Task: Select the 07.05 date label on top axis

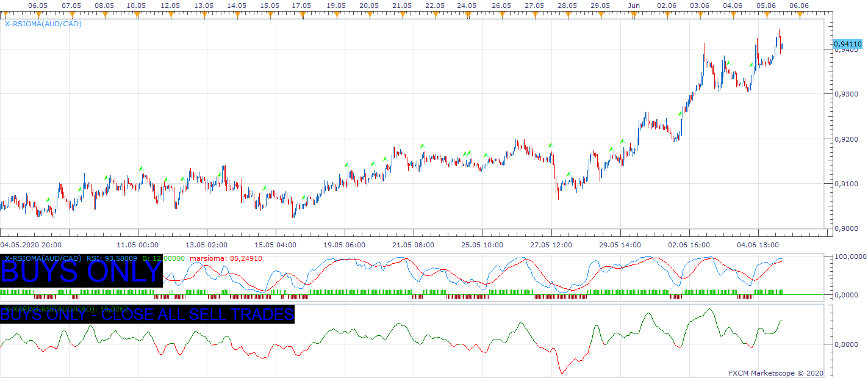Action: coord(71,5)
